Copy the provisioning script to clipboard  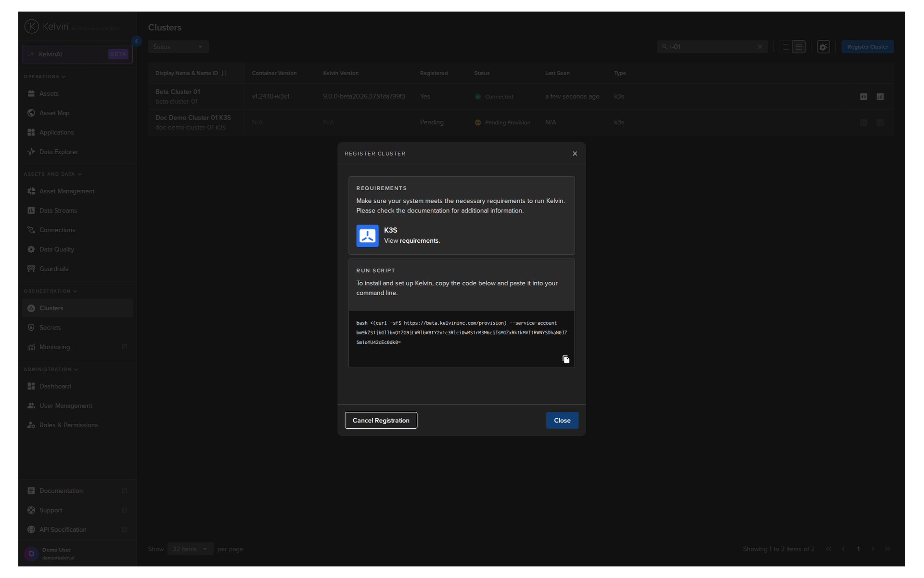566,359
